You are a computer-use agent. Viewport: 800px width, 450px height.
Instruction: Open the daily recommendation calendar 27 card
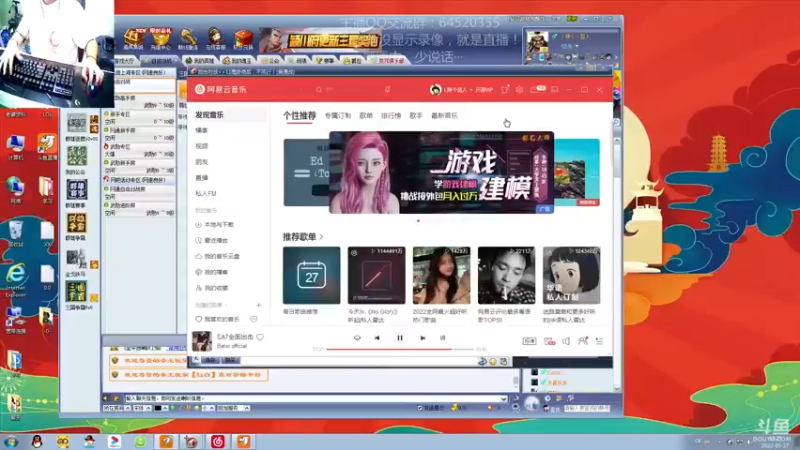click(x=311, y=276)
